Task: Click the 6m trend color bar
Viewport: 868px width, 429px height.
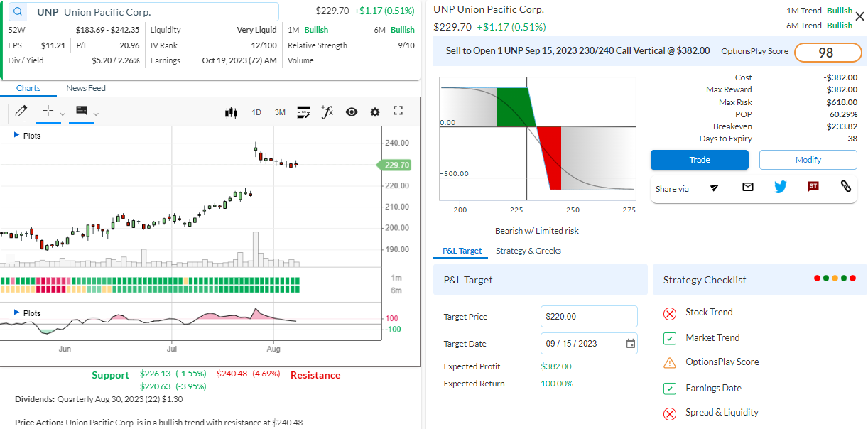Action: click(x=151, y=289)
